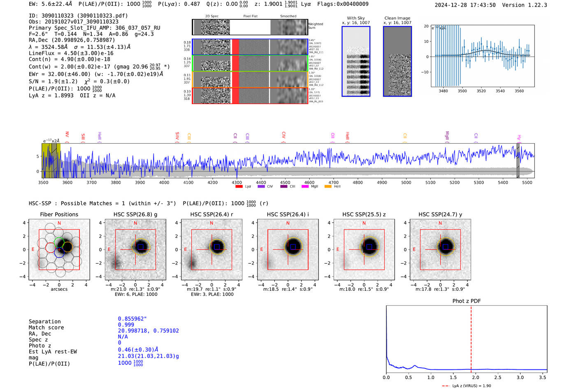
Task: Click the LyA z (VIRUS) = 1.90 legend entry
Action: point(467,386)
